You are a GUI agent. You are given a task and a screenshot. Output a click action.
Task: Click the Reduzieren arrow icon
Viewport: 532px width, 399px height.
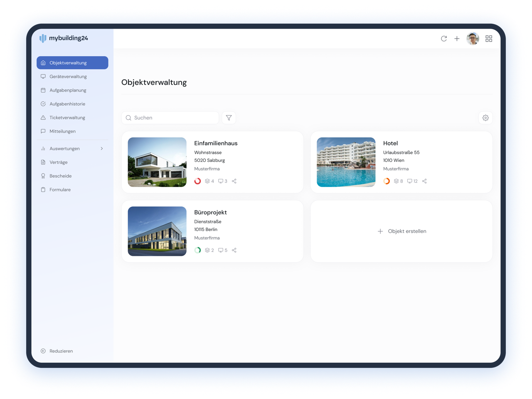point(43,351)
